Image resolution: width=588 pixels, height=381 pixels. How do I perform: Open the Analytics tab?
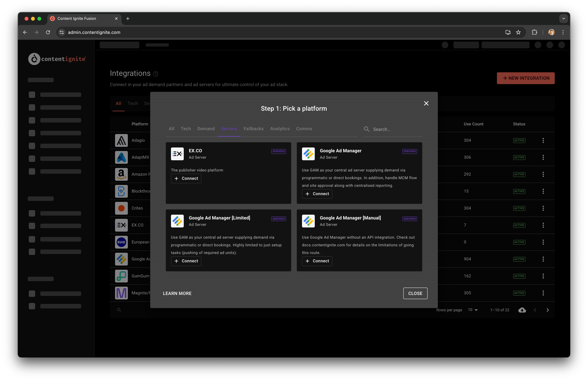(280, 129)
